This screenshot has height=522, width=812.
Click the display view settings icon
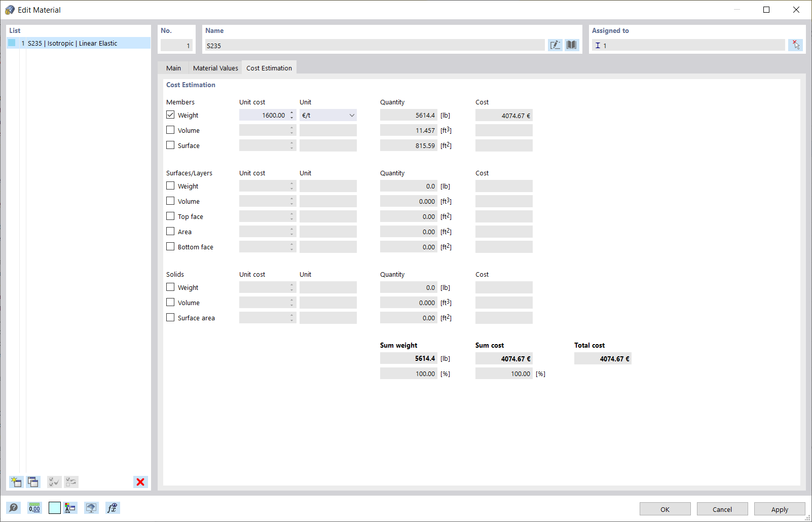(x=91, y=508)
